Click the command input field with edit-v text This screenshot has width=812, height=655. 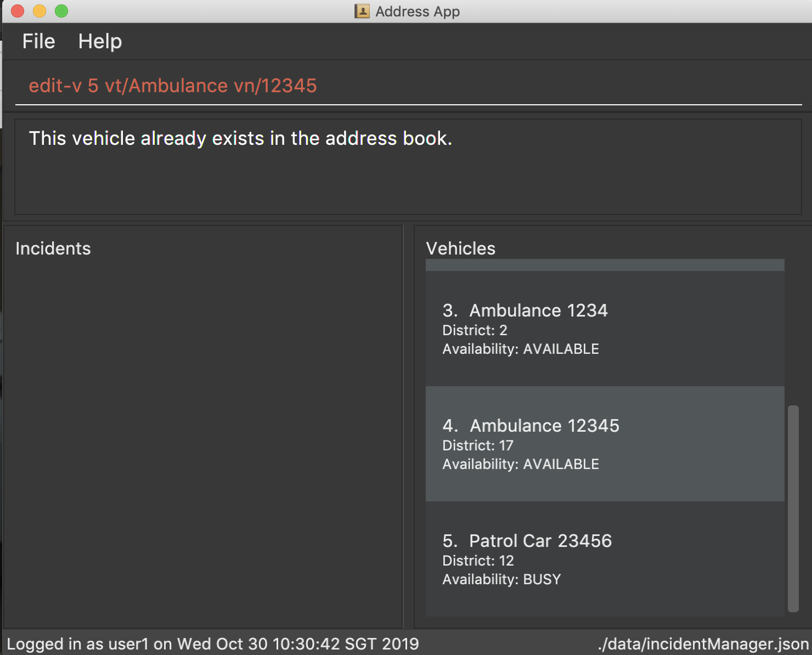tap(408, 86)
